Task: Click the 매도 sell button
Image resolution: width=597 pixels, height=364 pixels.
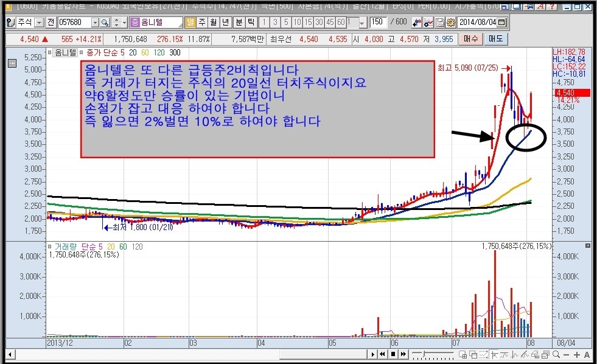Action: point(496,39)
